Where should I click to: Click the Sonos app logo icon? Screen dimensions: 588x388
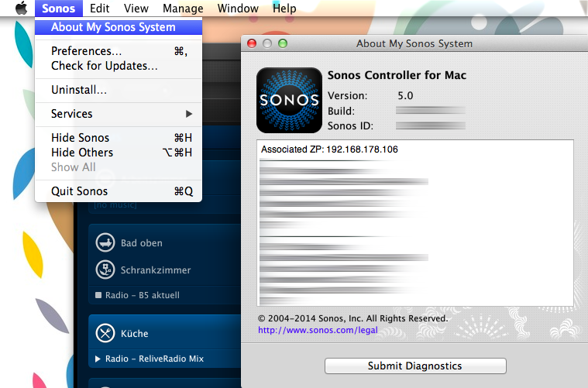(289, 100)
